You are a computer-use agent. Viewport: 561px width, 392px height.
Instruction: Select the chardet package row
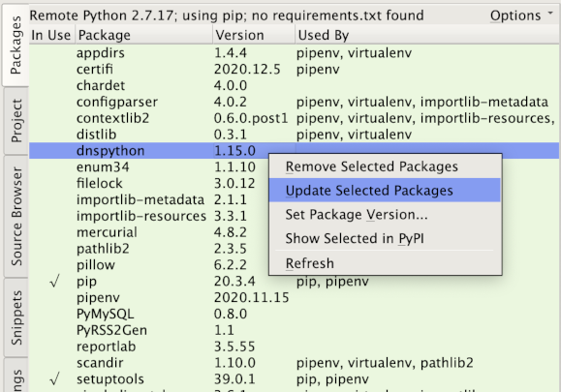tap(295, 86)
